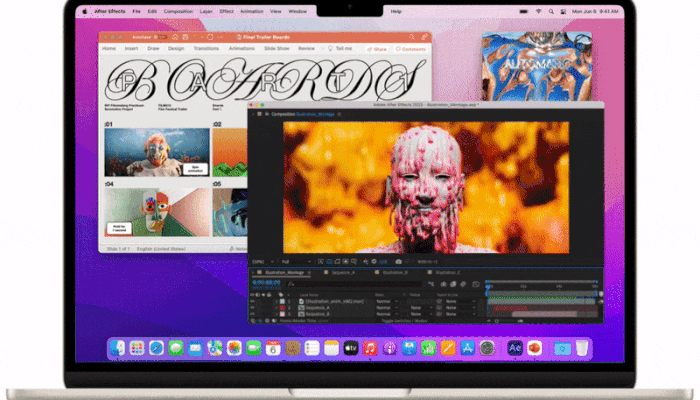700x400 pixels.
Task: Open Finder from the Dock
Action: pos(117,348)
